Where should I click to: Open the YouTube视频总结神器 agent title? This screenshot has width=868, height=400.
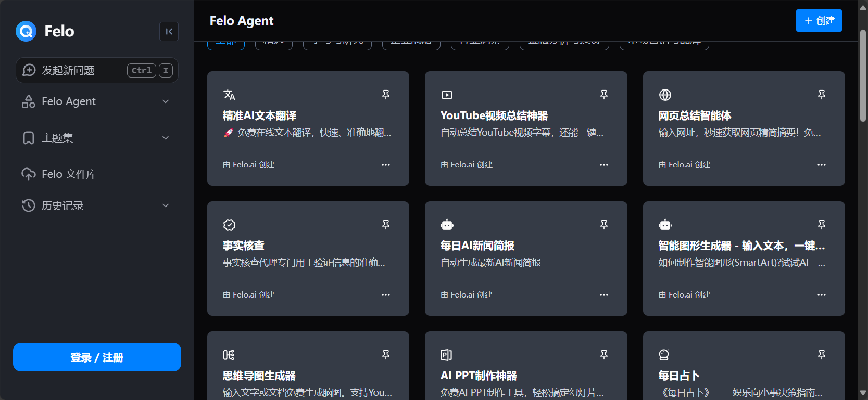point(494,115)
